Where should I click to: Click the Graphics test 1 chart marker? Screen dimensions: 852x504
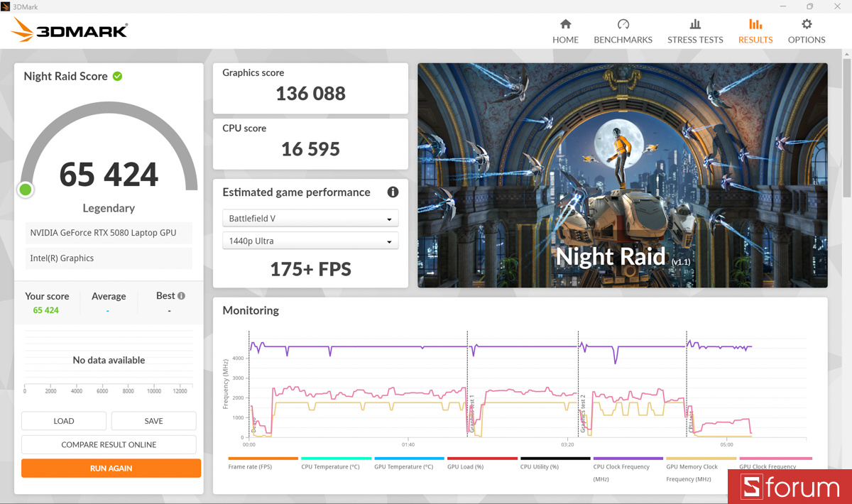point(471,414)
